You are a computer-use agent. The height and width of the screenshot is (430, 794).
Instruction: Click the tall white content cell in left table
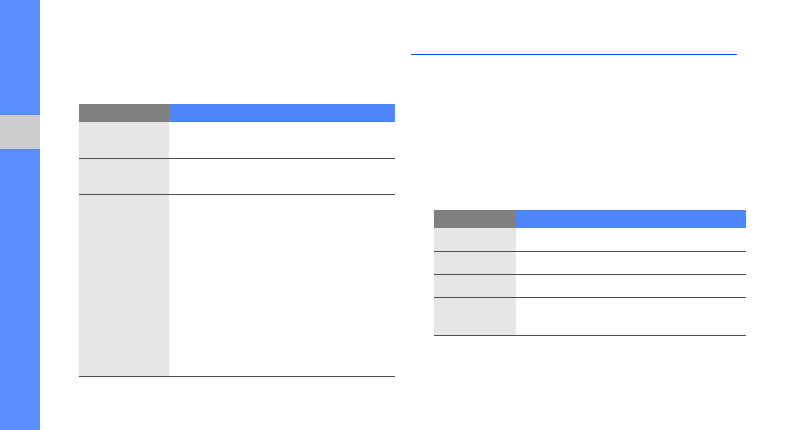(x=282, y=285)
